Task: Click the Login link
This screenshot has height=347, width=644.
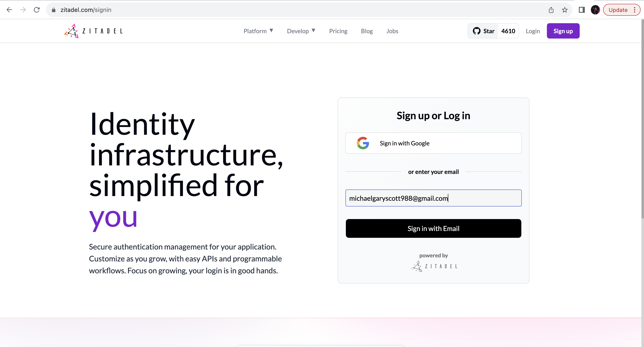Action: pos(533,31)
